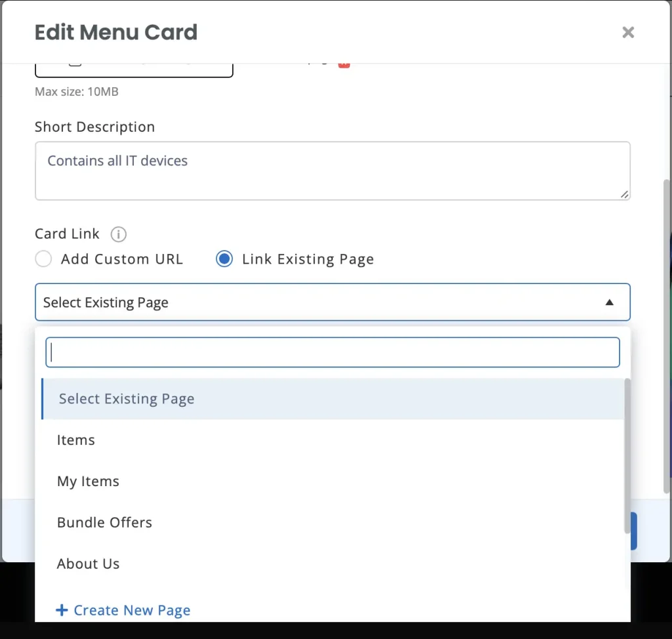Click the dialog's vertical scrollbar
This screenshot has height=639, width=672.
coord(667,337)
